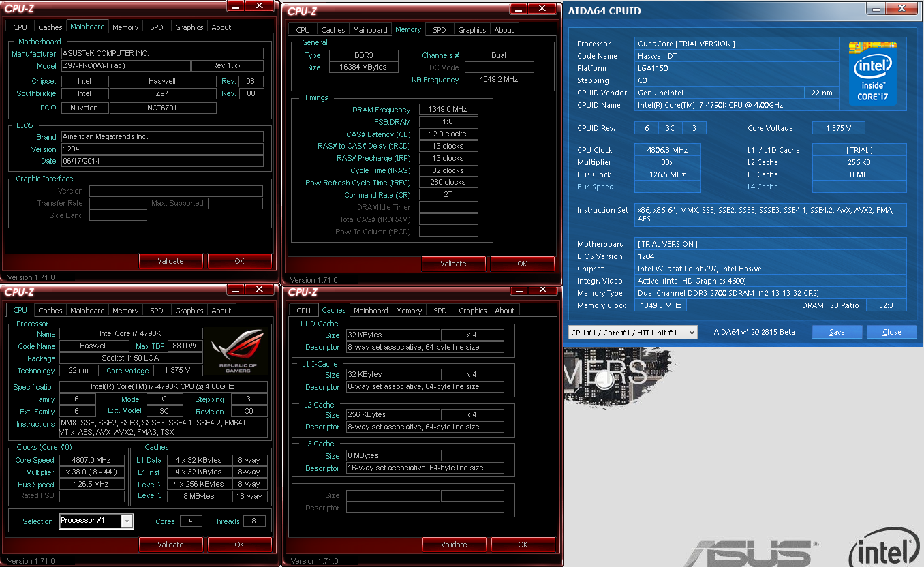Click the Haswell-DT code name in AIDA64
Image resolution: width=924 pixels, height=567 pixels.
point(737,56)
